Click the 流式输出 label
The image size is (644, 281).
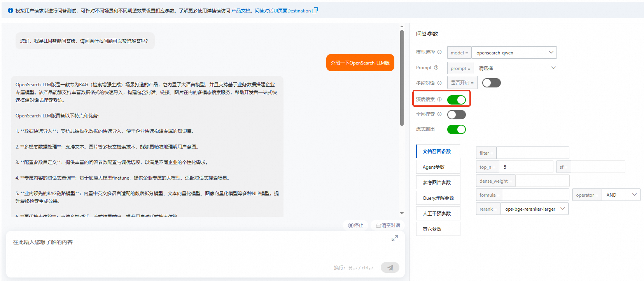pyautogui.click(x=425, y=129)
